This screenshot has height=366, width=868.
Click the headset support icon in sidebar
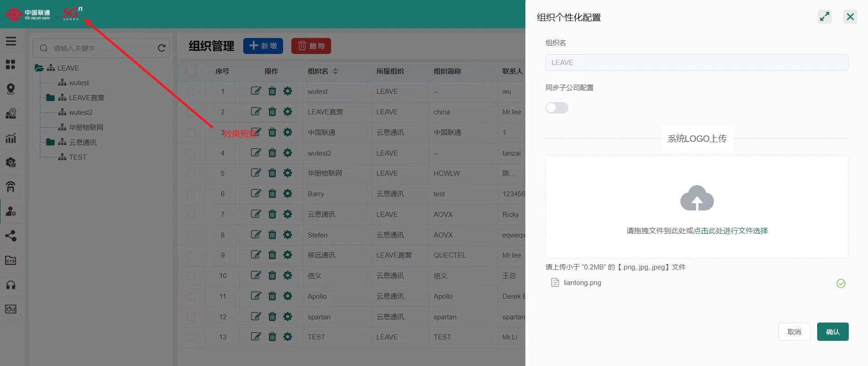coord(11,285)
